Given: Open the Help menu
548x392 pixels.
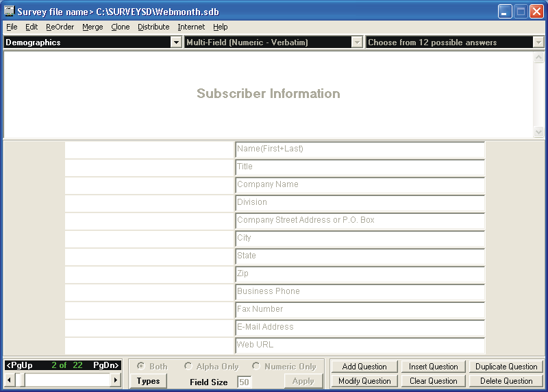Looking at the screenshot, I should click(x=220, y=27).
